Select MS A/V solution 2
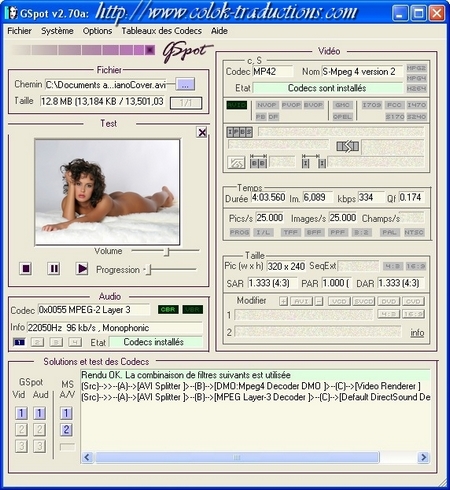 (x=66, y=429)
